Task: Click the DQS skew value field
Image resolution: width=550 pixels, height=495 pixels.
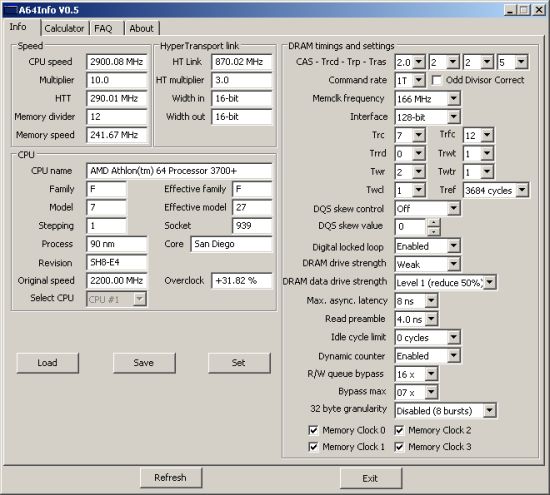Action: coord(411,227)
